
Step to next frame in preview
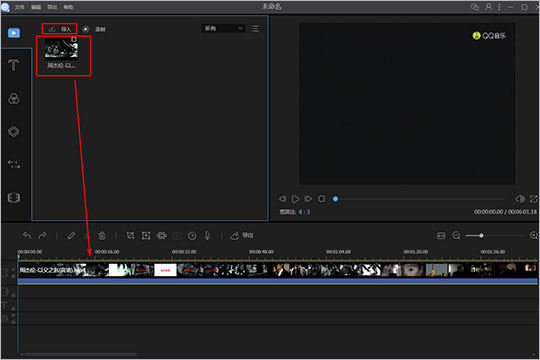click(308, 199)
